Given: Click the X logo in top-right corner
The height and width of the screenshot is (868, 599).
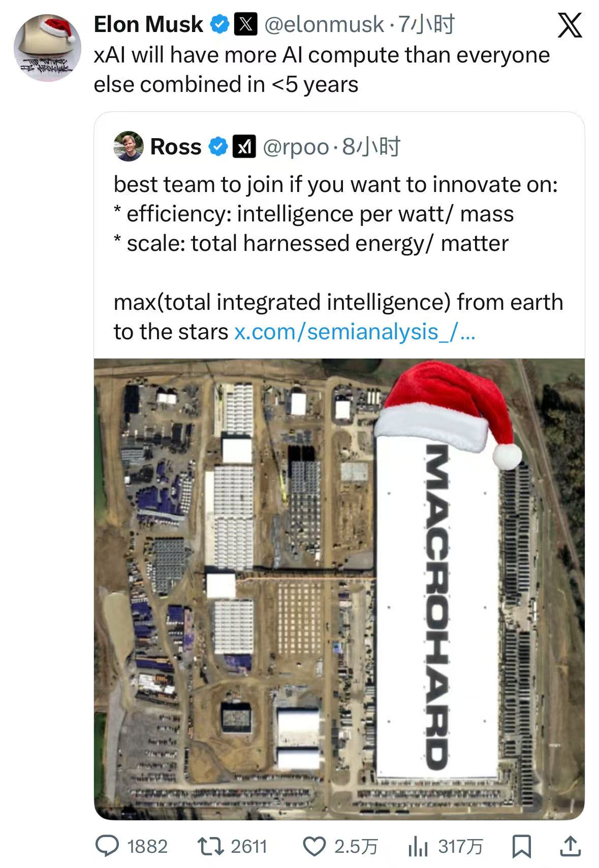Looking at the screenshot, I should click(x=570, y=25).
